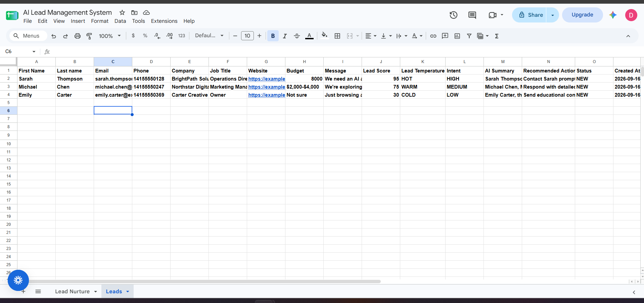Select column C header
The width and height of the screenshot is (644, 303).
(113, 62)
